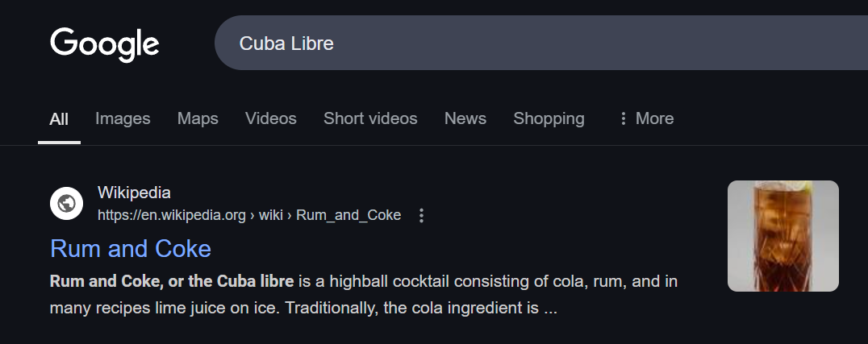The image size is (868, 344).
Task: Show Short videos results
Action: (370, 118)
